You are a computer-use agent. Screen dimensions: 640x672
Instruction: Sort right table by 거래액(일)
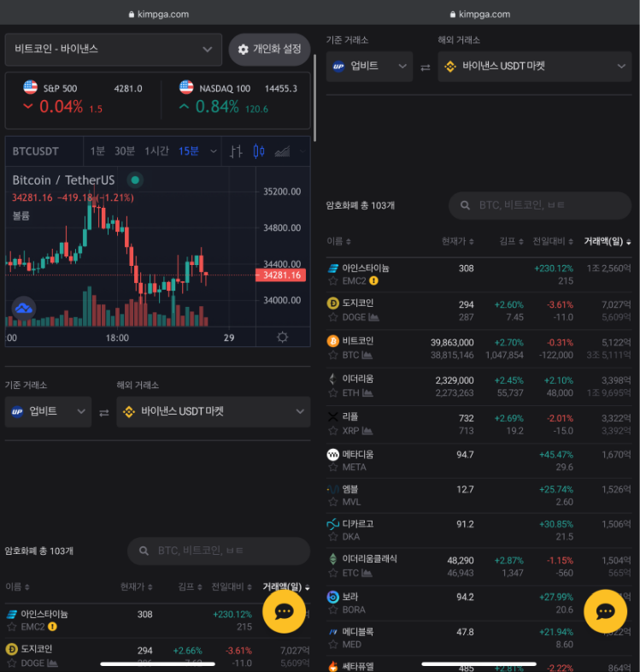tap(608, 241)
